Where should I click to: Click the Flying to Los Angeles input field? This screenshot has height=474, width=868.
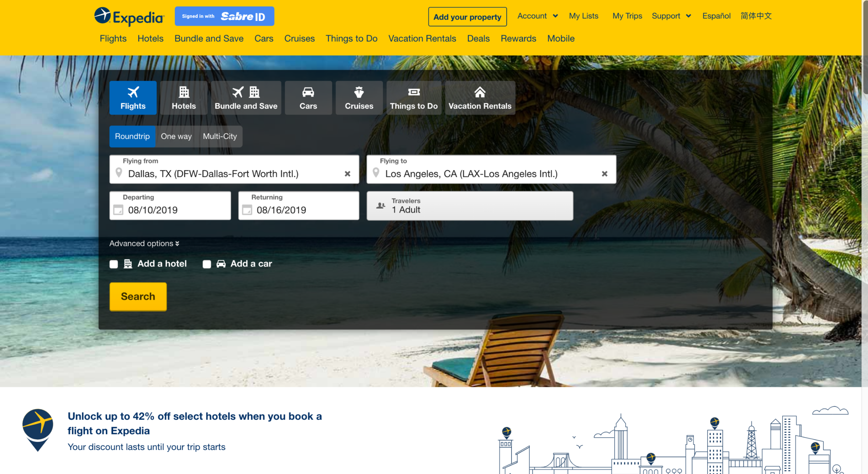click(x=491, y=169)
